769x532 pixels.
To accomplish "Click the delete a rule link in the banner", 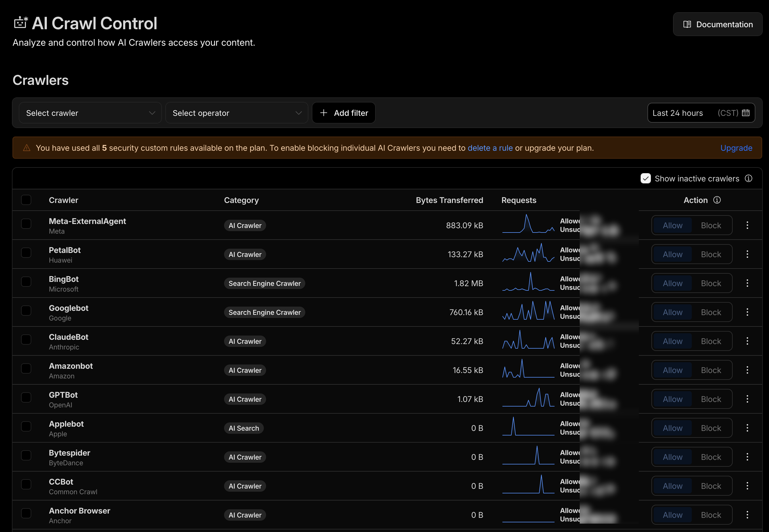I will (x=490, y=148).
